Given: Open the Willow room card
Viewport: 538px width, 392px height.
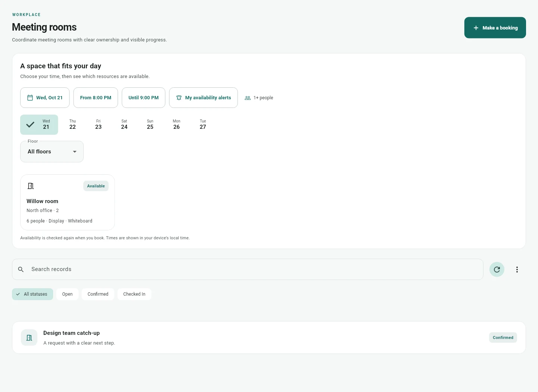Looking at the screenshot, I should (x=68, y=202).
